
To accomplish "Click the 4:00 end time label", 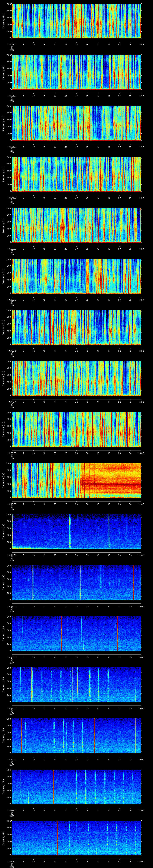I will (x=141, y=147).
